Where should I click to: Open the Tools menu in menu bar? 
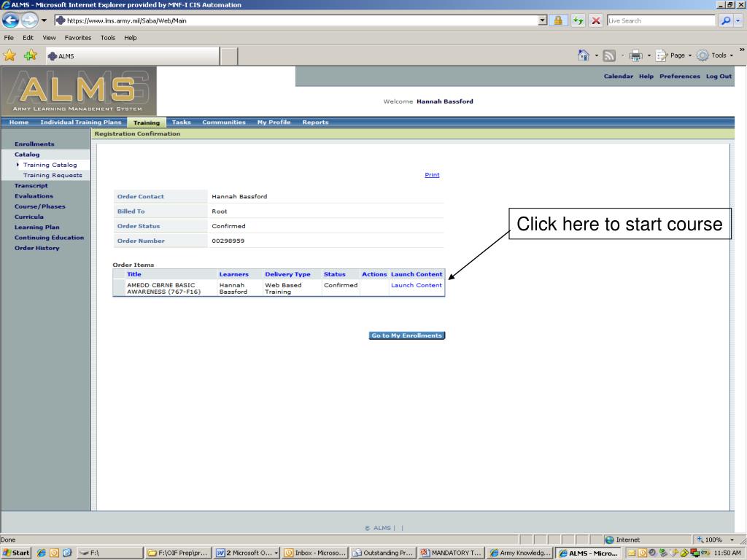tap(108, 38)
